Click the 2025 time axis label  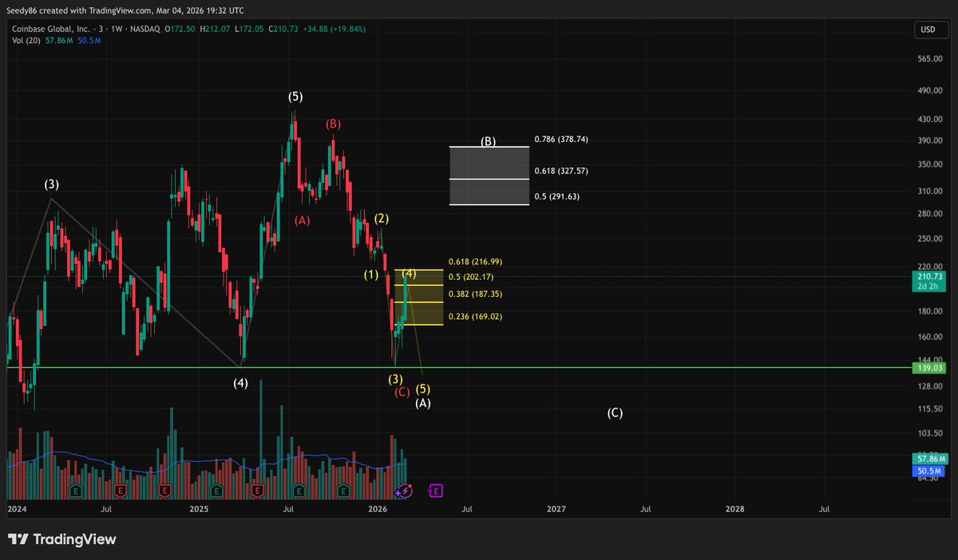pyautogui.click(x=199, y=508)
